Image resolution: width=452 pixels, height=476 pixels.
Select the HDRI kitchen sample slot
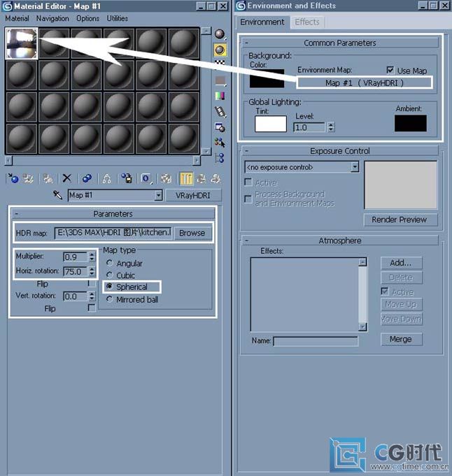tap(22, 43)
